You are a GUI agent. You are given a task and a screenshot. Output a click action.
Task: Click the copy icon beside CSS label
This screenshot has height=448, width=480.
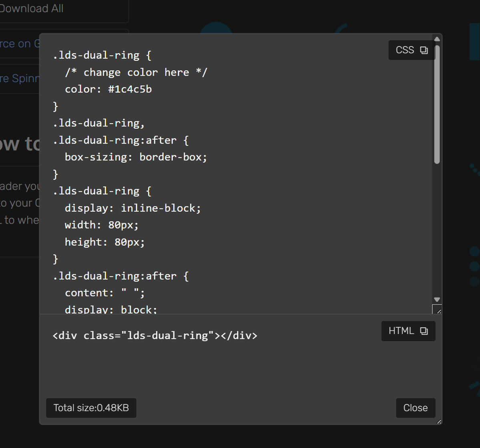click(424, 50)
